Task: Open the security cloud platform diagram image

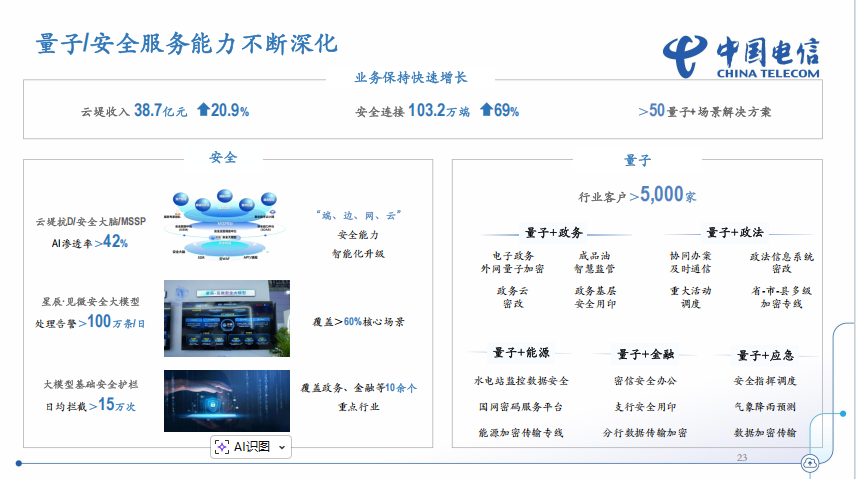Action: [x=226, y=227]
